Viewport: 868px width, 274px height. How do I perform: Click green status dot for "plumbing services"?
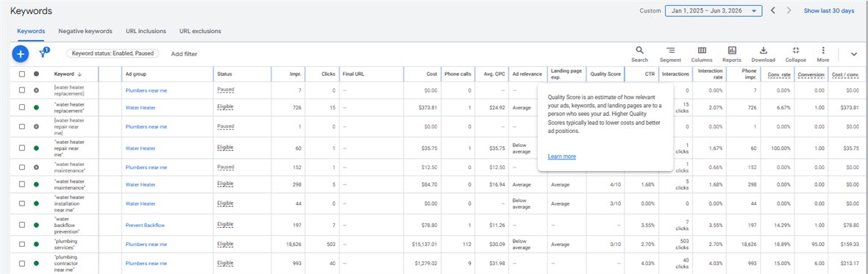pyautogui.click(x=37, y=244)
